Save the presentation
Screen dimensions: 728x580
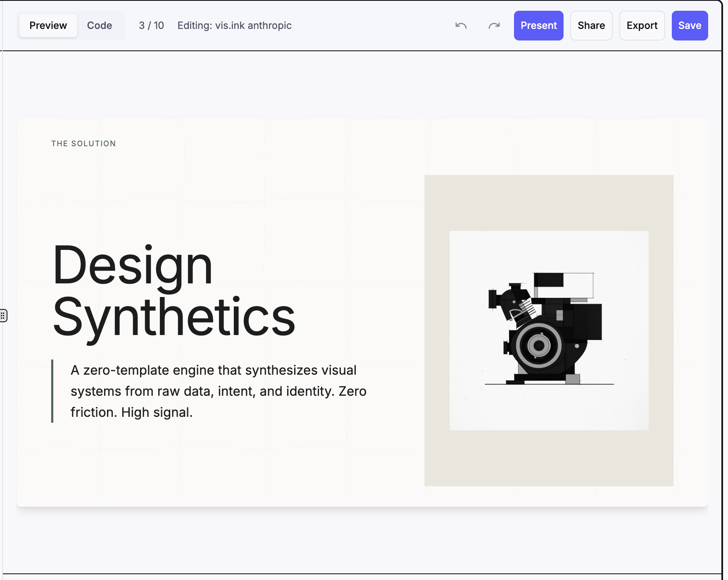[689, 26]
